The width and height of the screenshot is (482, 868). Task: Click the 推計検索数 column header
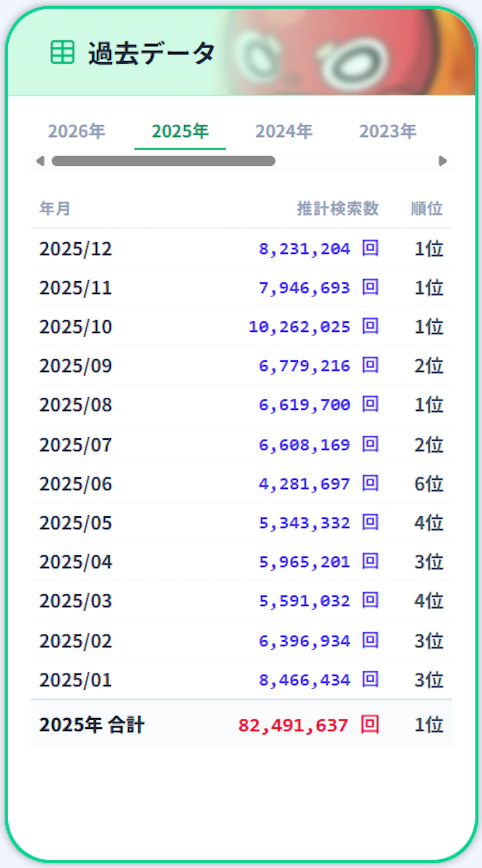[338, 209]
